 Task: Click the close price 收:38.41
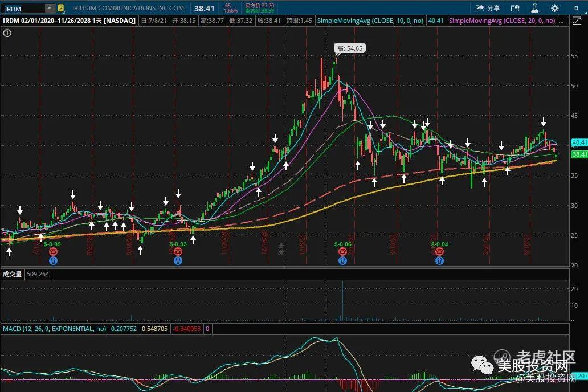click(269, 21)
